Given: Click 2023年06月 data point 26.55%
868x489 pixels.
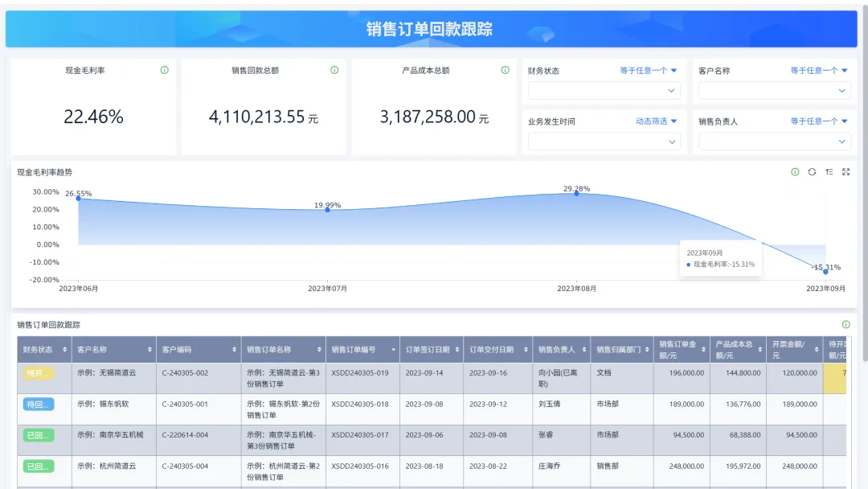Looking at the screenshot, I should 79,198.
